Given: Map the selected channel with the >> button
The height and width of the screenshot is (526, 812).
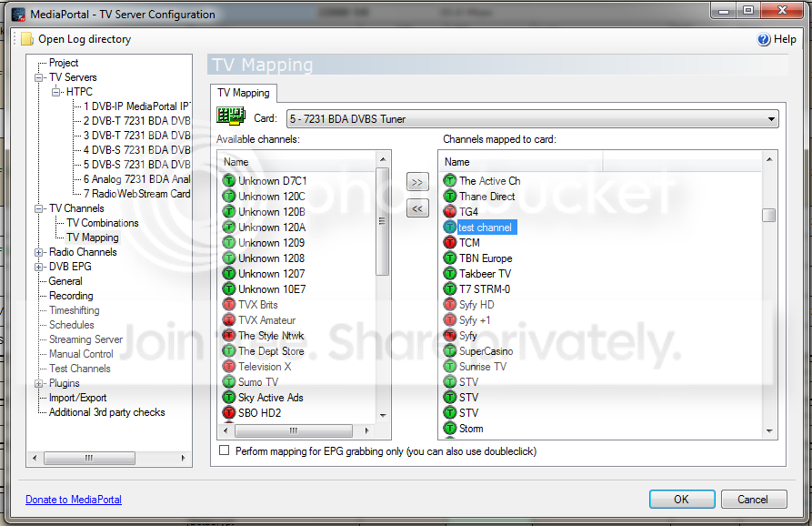Looking at the screenshot, I should [x=417, y=182].
